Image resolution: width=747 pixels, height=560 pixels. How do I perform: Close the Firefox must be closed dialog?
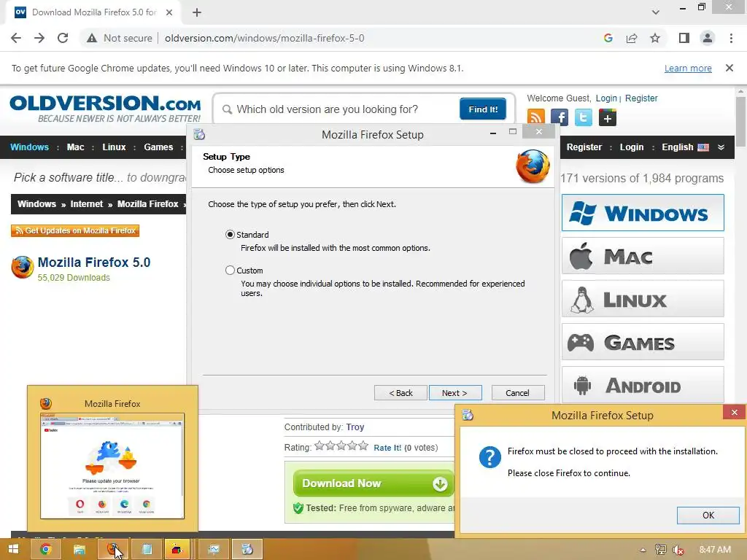coord(734,413)
